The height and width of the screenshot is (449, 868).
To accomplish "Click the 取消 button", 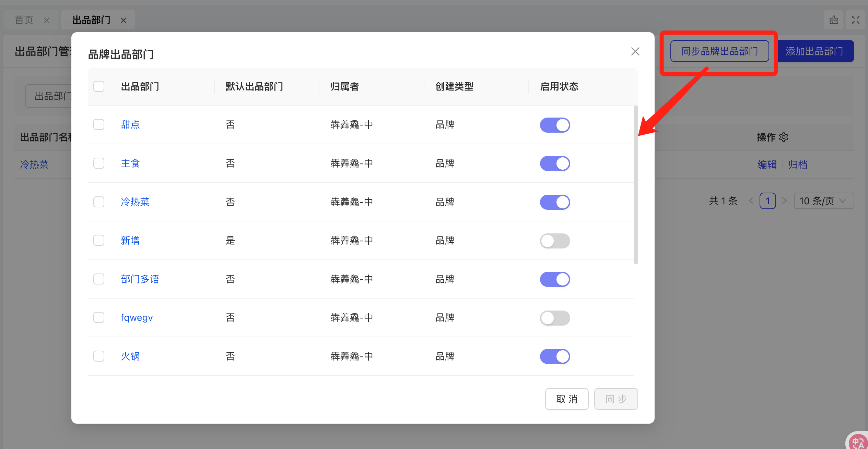I will point(566,399).
